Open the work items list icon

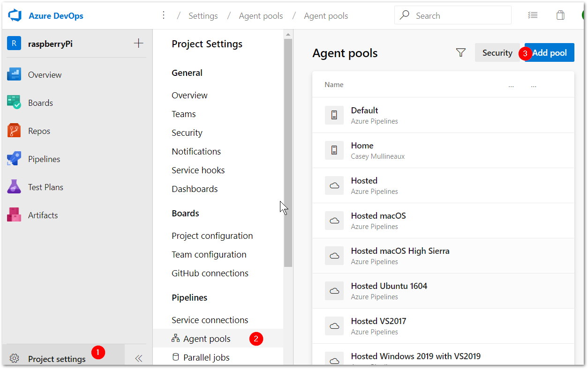(x=533, y=15)
